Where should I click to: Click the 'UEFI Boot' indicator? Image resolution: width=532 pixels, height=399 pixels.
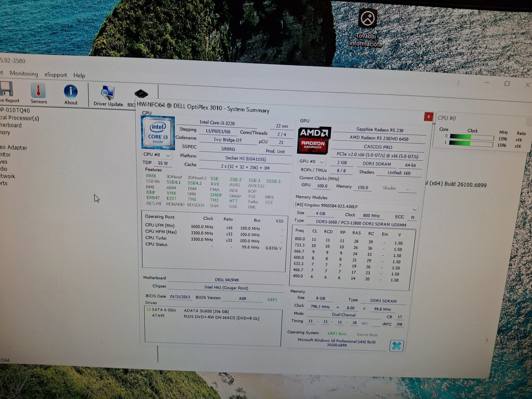coord(337,334)
